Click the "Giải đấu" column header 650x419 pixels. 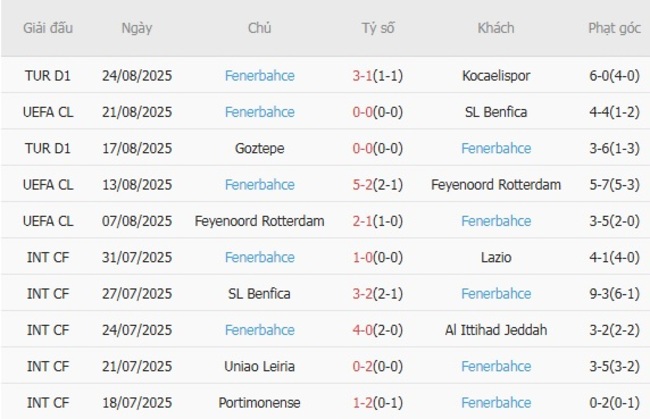49,28
